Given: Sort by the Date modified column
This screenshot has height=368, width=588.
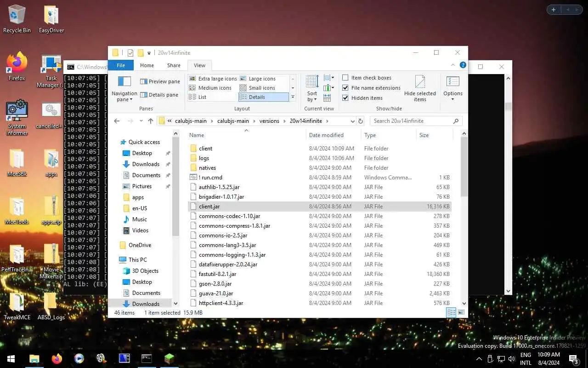Looking at the screenshot, I should point(334,135).
